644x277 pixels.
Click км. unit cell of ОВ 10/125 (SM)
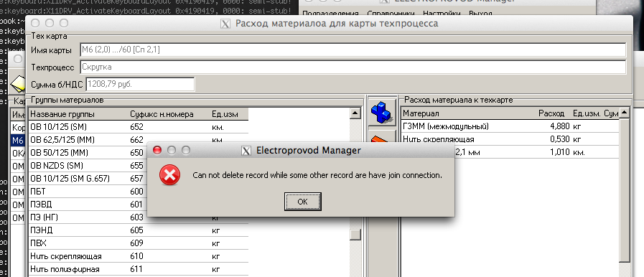218,127
